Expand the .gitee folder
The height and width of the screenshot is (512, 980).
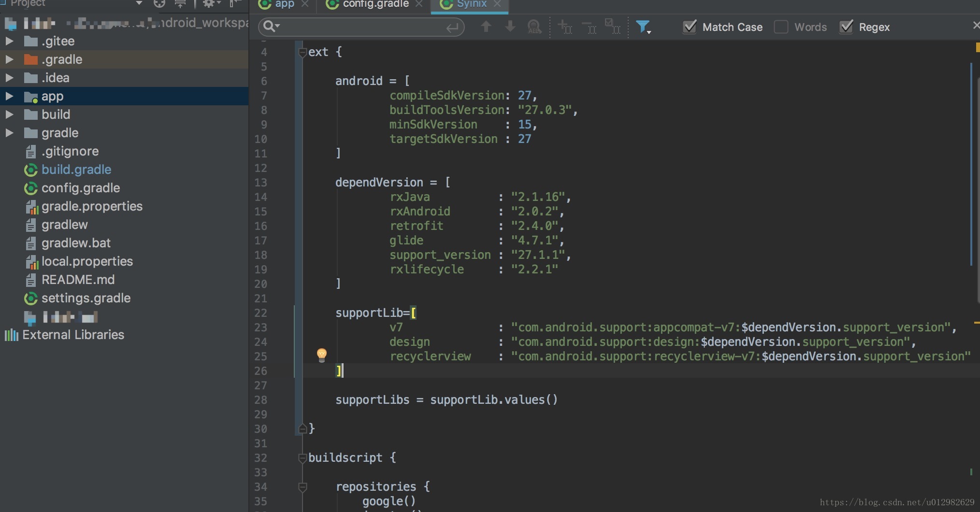9,41
